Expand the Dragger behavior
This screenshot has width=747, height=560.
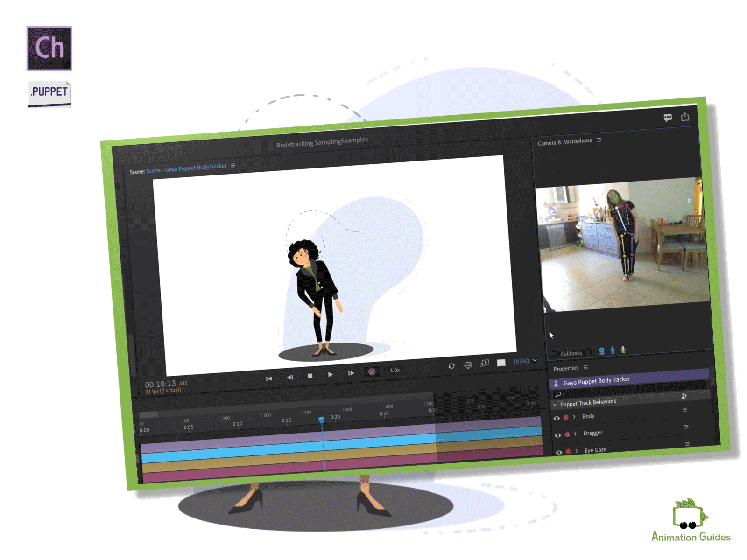pos(576,434)
